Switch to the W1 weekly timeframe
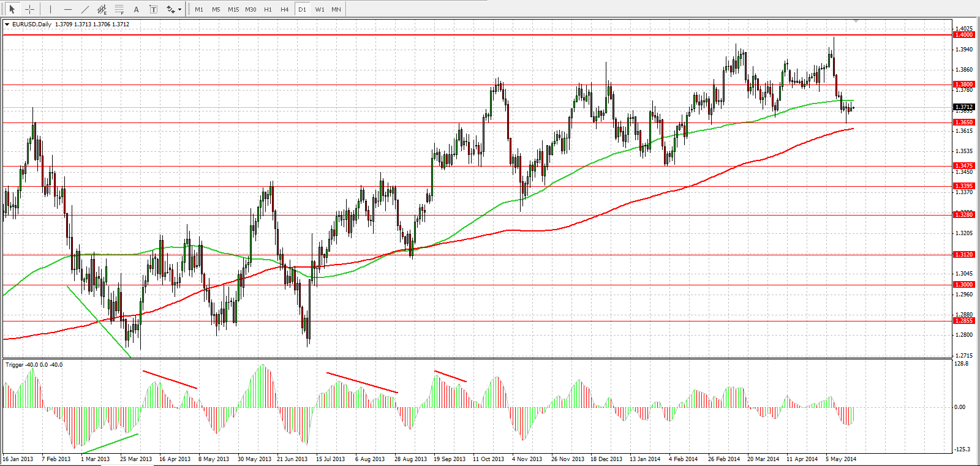980x466 pixels. point(320,9)
